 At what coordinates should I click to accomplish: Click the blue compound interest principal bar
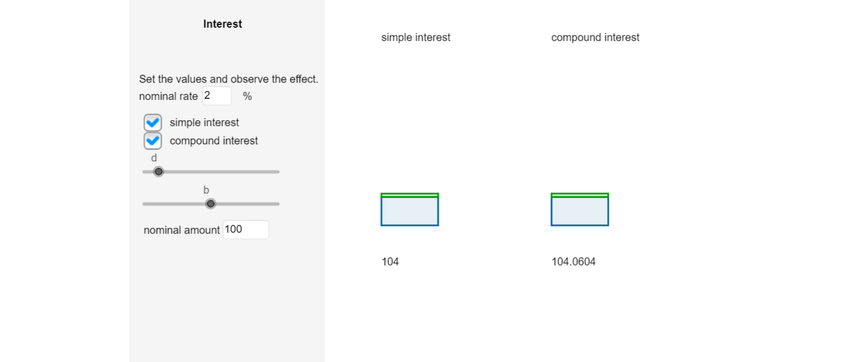click(580, 211)
